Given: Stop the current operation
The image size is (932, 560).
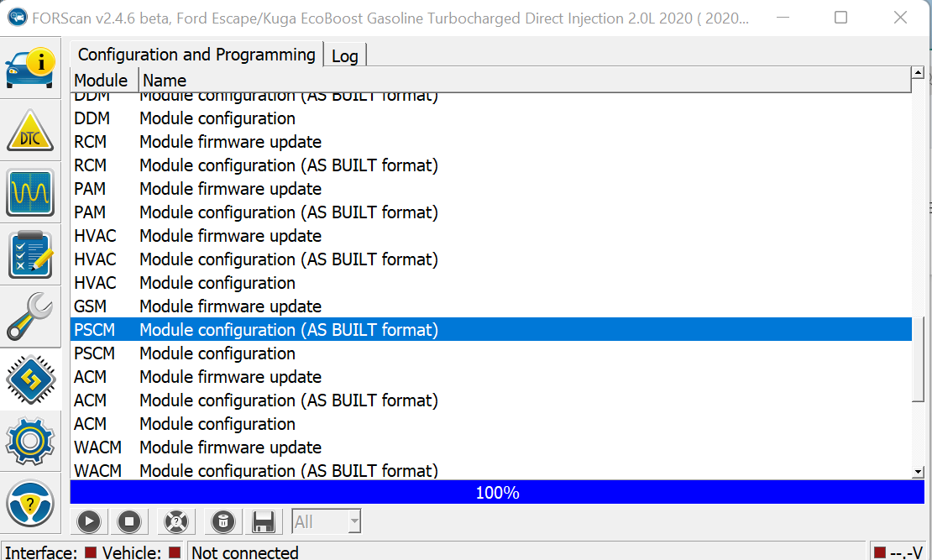Looking at the screenshot, I should pos(128,521).
